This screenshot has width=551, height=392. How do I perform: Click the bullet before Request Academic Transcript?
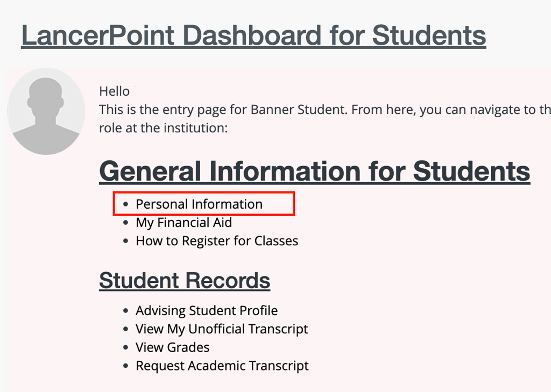(126, 366)
